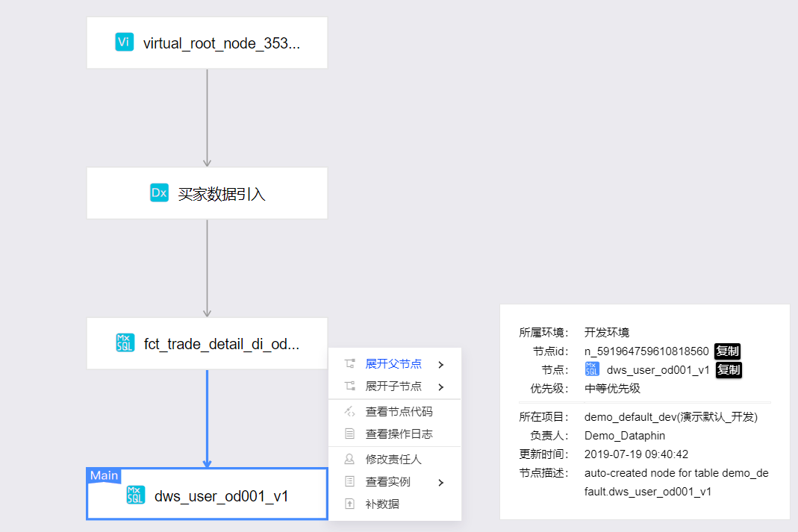Click the Vi icon on virtual_root_node

point(124,42)
